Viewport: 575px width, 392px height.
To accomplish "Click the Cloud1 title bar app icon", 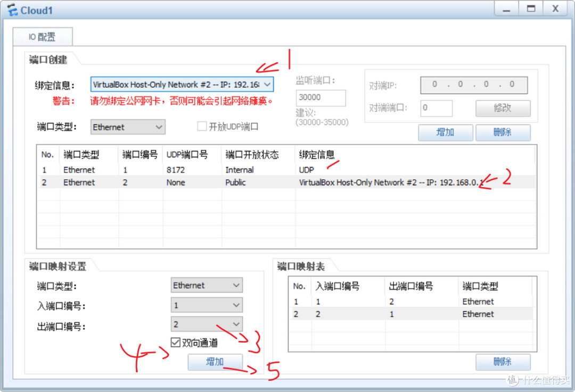I will pyautogui.click(x=12, y=10).
